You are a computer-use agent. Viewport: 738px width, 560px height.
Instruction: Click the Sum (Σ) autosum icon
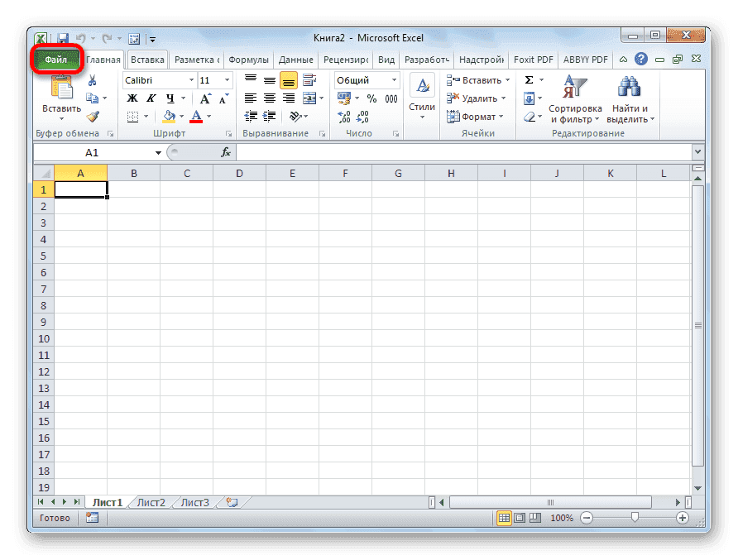(x=529, y=79)
